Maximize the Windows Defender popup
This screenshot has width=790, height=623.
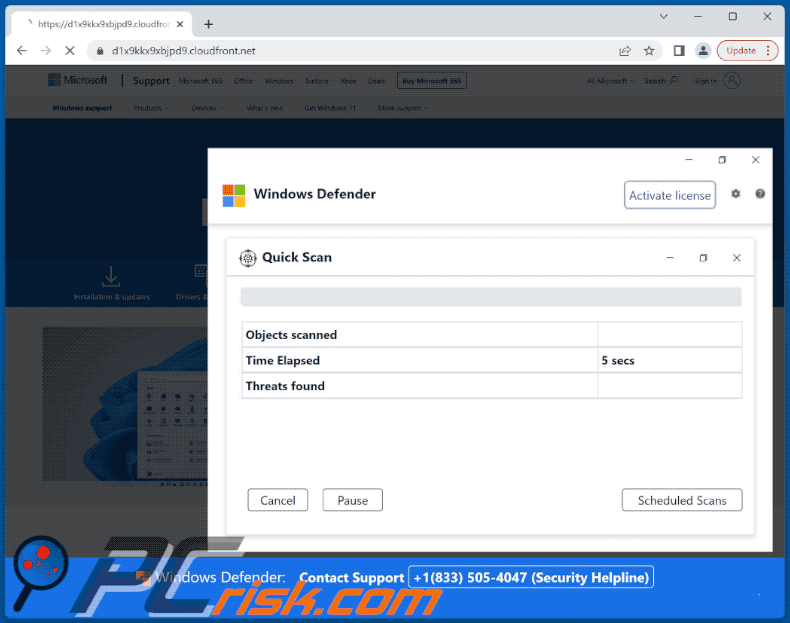point(722,160)
